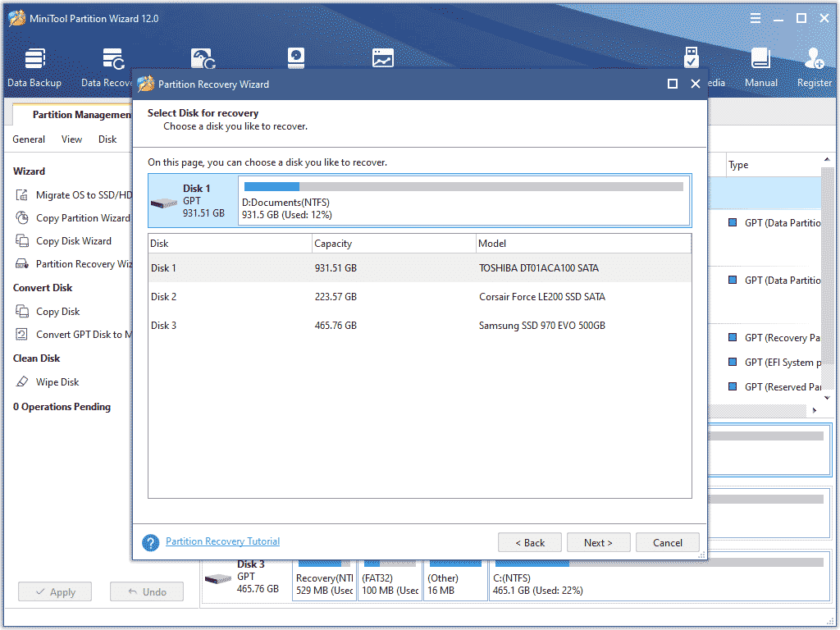Click the Apply button
Image resolution: width=840 pixels, height=630 pixels.
(x=54, y=591)
